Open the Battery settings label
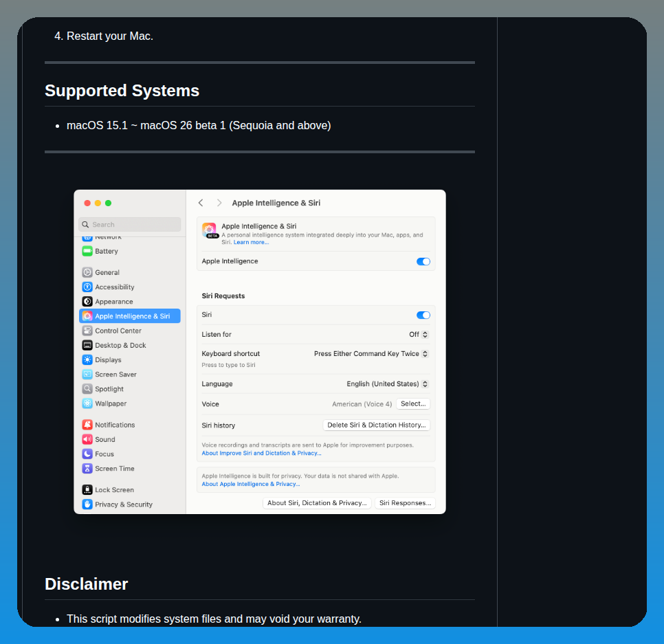This screenshot has width=664, height=644. pos(107,251)
